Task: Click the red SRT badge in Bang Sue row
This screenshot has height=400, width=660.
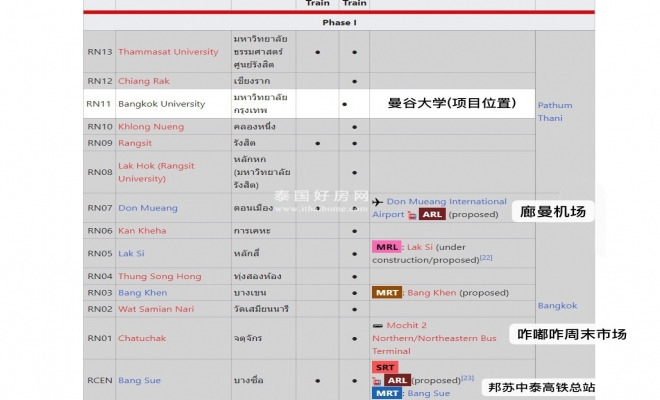Action: pyautogui.click(x=385, y=367)
